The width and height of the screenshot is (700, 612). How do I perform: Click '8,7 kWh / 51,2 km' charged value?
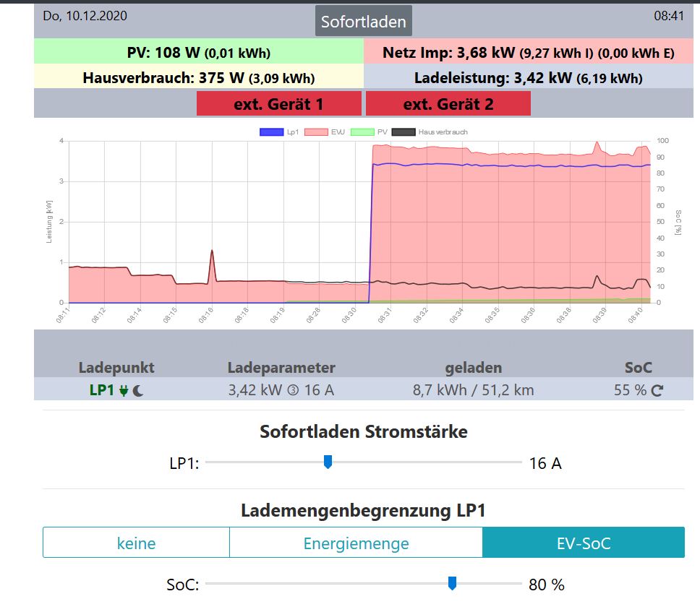pyautogui.click(x=473, y=390)
